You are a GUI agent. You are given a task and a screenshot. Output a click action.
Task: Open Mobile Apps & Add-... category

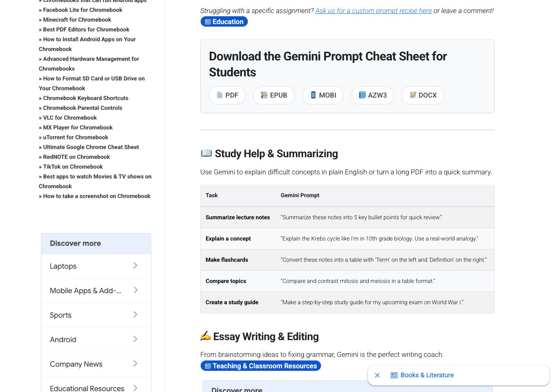(96, 291)
